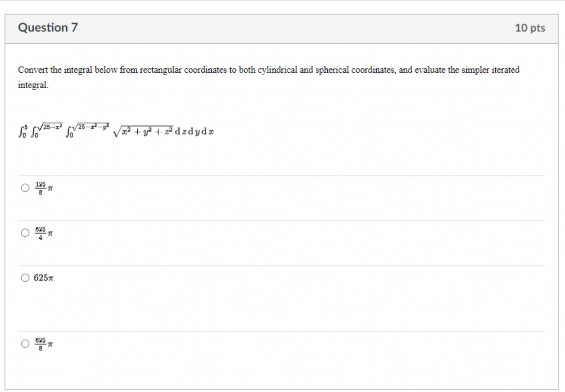Viewport: 565px width, 392px height.
Task: Click the first answer row divider area
Action: coord(281,175)
